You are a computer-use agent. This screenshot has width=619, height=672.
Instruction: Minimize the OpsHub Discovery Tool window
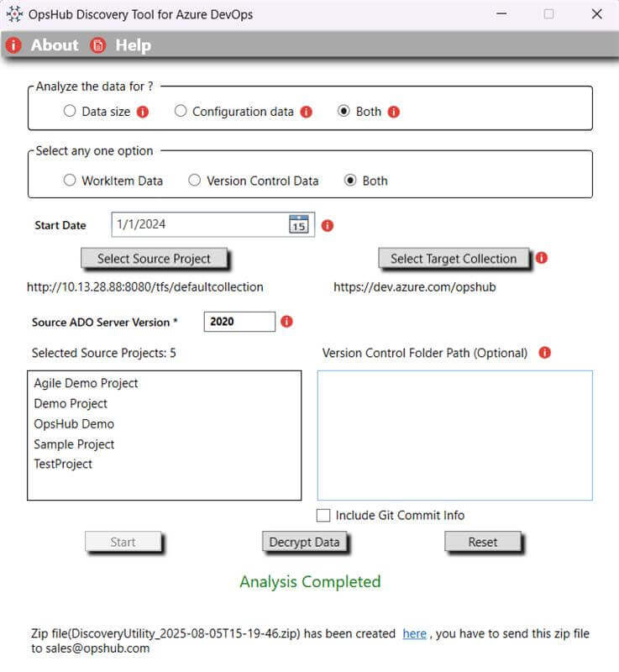tap(501, 14)
